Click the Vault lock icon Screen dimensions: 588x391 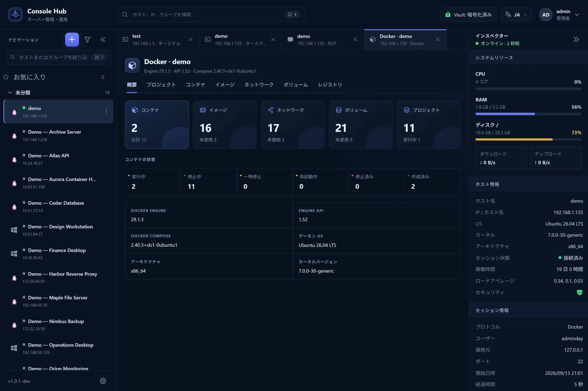[x=448, y=14]
